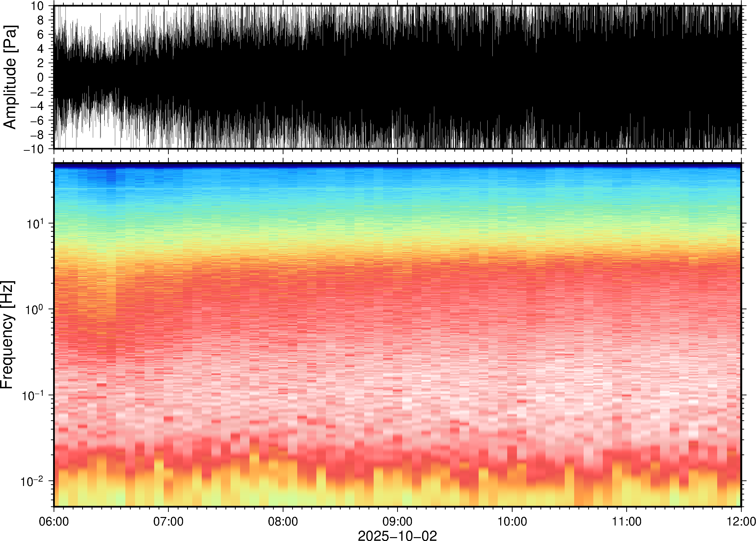756x541 pixels.
Task: Click the 10:00 time axis label
Action: pos(512,522)
